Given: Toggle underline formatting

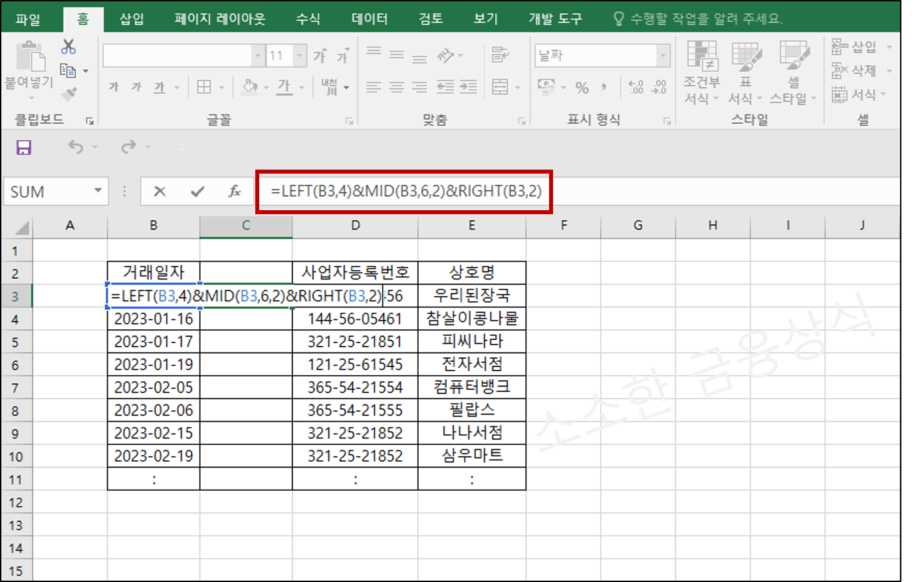Looking at the screenshot, I should pos(158,87).
